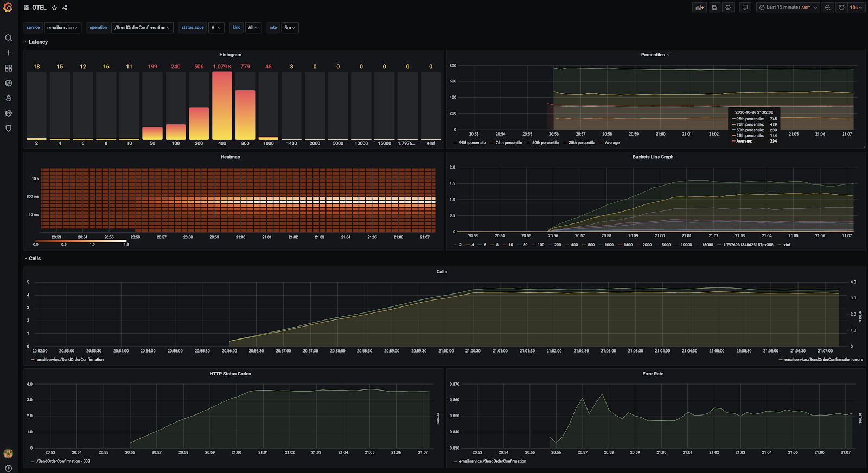
Task: Click the share dashboard icon
Action: [x=65, y=8]
